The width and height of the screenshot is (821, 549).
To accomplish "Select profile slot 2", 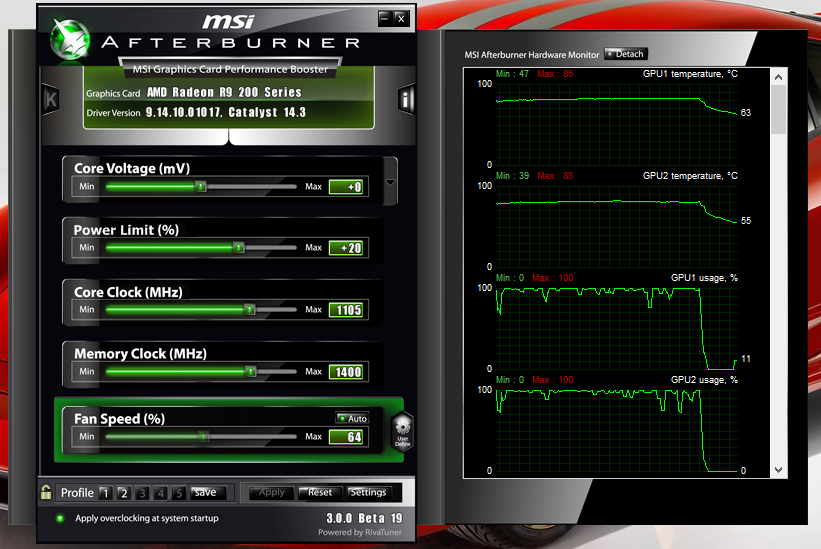I will pos(124,493).
